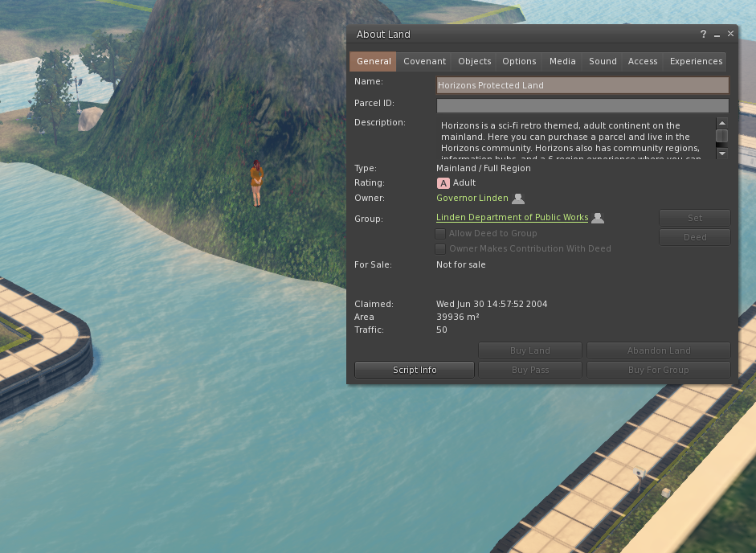Select the Media tab
This screenshot has width=756, height=553.
pyautogui.click(x=562, y=60)
